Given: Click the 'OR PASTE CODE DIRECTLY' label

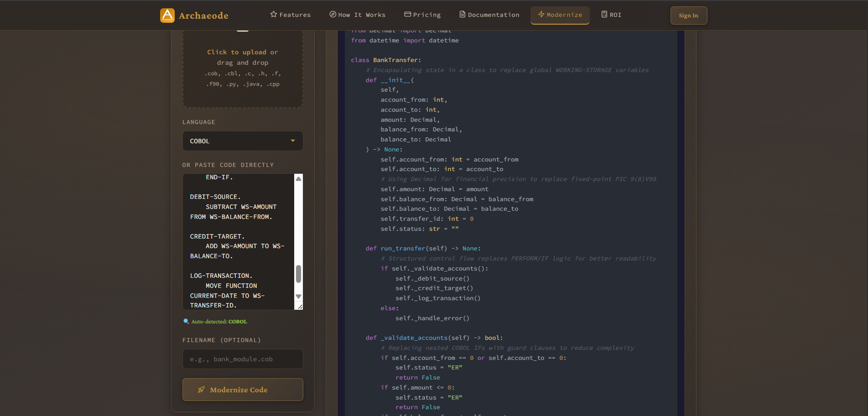Looking at the screenshot, I should tap(228, 165).
